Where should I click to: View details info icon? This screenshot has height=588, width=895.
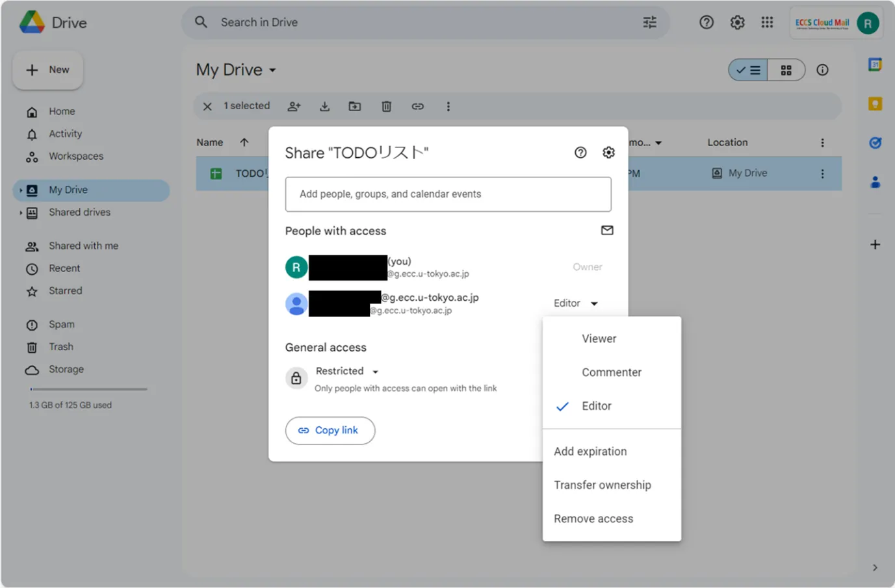822,70
